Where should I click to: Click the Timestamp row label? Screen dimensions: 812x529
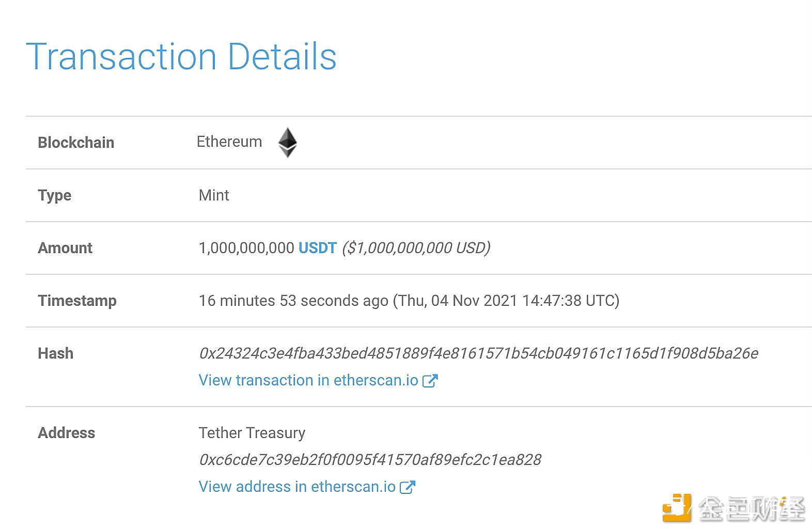[77, 301]
